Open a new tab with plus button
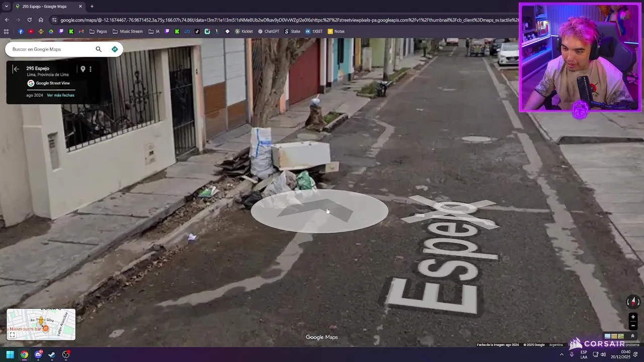This screenshot has height=362, width=644. click(92, 7)
